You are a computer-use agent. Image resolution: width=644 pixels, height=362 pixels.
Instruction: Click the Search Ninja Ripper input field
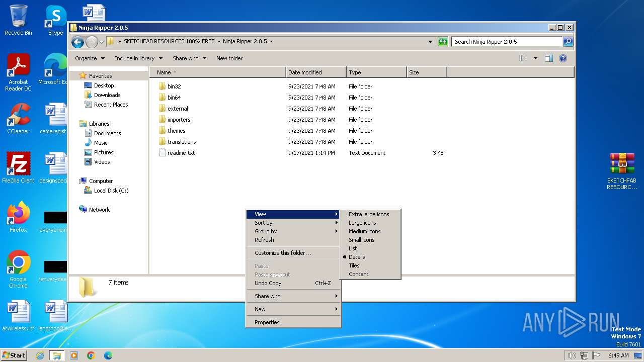[x=506, y=42]
